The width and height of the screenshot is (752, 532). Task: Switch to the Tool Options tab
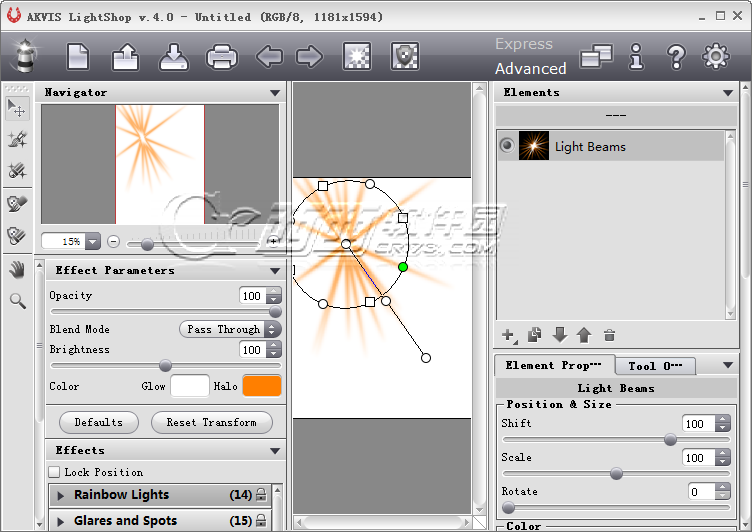[655, 366]
